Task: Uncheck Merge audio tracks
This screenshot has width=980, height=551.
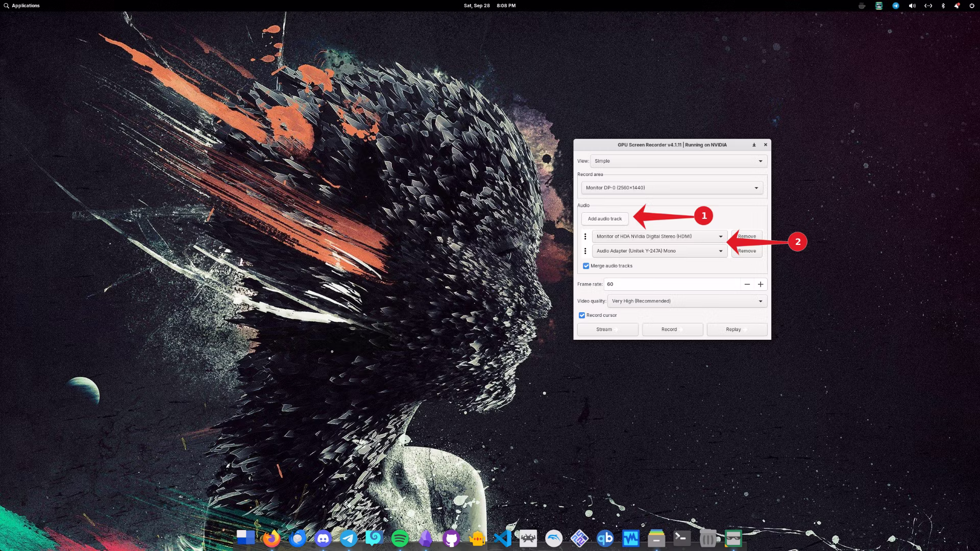Action: [586, 266]
